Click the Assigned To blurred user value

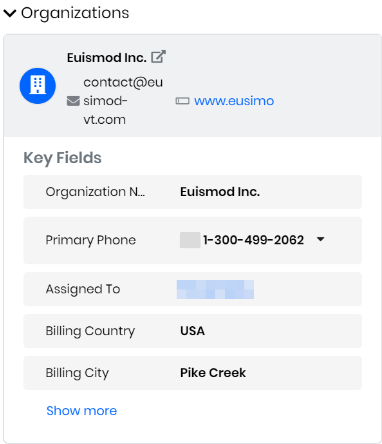tap(215, 289)
